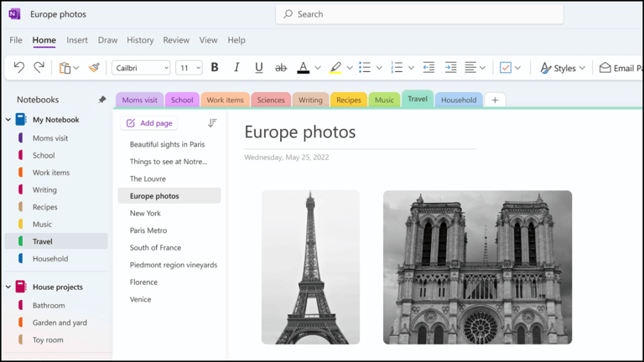Screen dimensions: 644x362
Task: Open the Household section tab
Action: pos(459,101)
